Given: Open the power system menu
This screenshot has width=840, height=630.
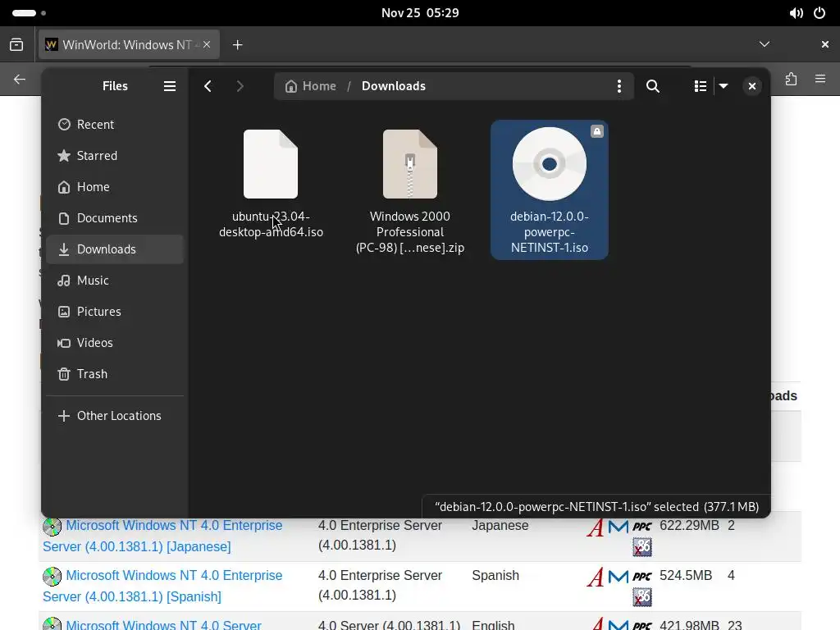Looking at the screenshot, I should [819, 13].
